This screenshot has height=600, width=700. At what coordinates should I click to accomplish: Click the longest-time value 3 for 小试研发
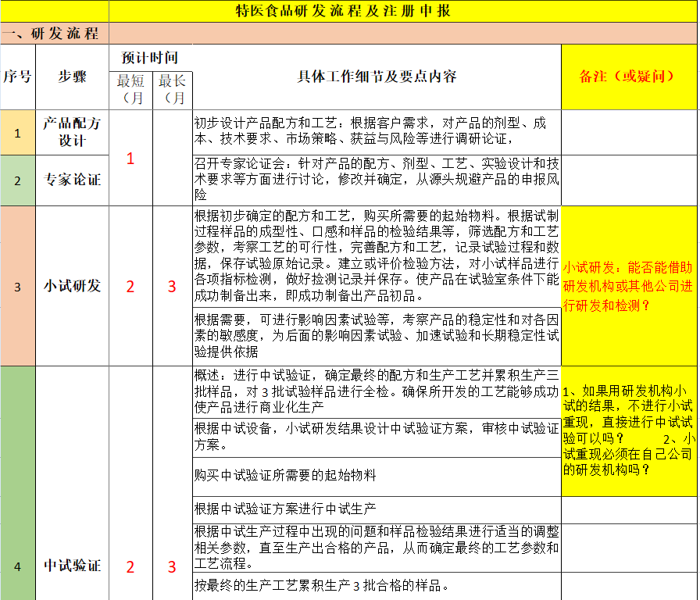click(173, 286)
